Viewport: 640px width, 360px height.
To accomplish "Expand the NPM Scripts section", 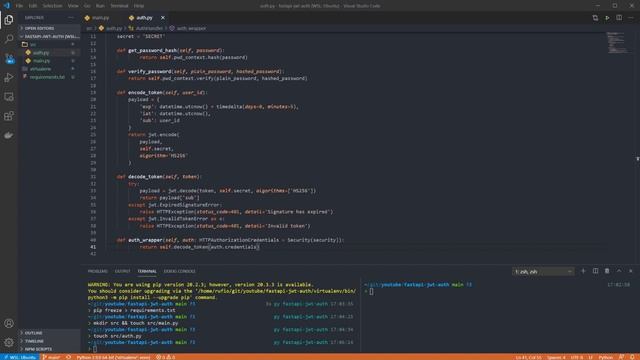I will (x=49, y=349).
